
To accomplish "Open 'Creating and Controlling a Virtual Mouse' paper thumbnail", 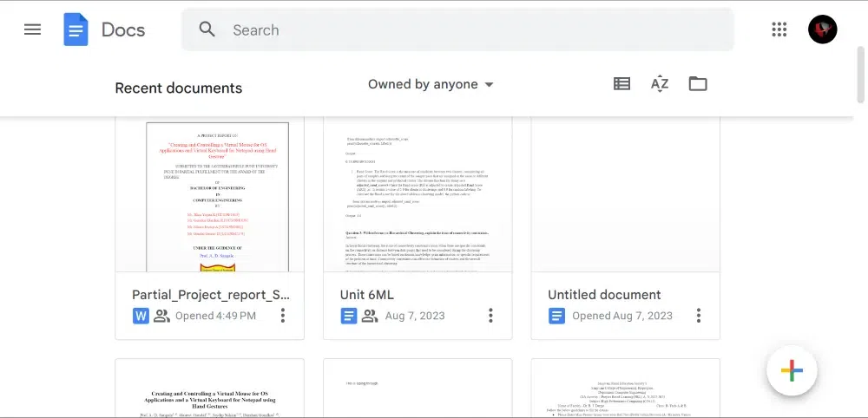I will click(210, 389).
